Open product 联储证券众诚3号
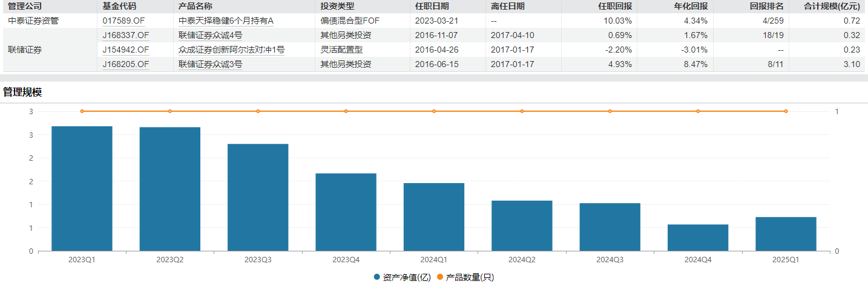This screenshot has height=284, width=868. (x=210, y=64)
